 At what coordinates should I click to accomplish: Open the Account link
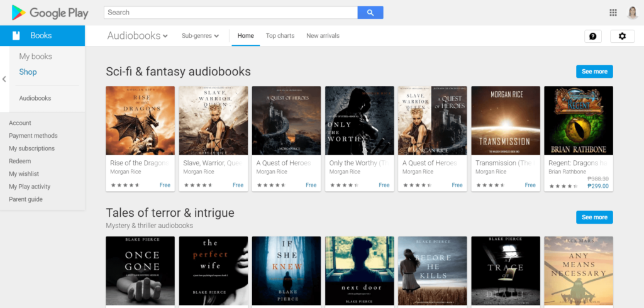click(x=20, y=123)
